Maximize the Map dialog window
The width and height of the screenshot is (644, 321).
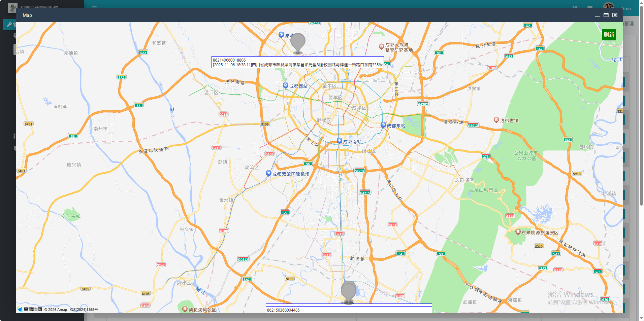(606, 15)
